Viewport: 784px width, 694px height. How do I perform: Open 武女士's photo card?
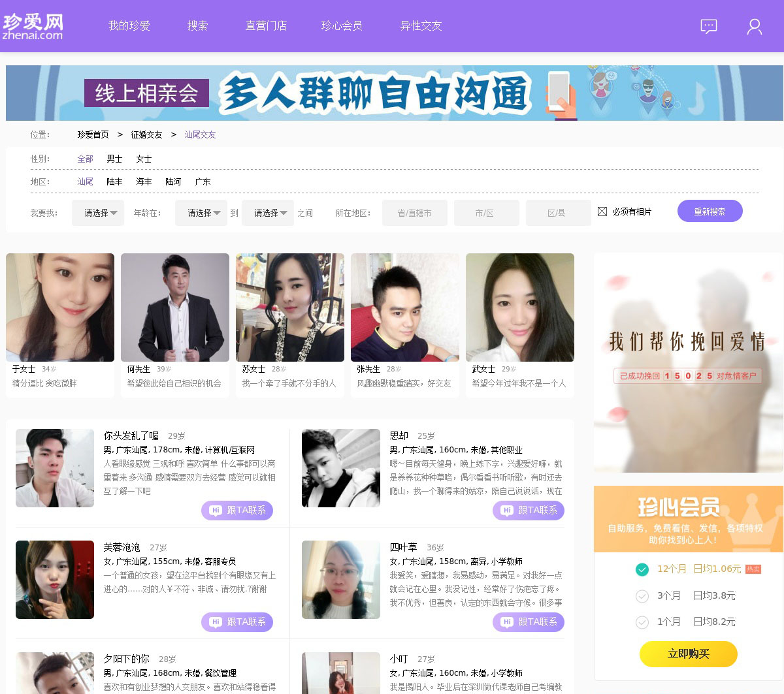click(x=520, y=308)
